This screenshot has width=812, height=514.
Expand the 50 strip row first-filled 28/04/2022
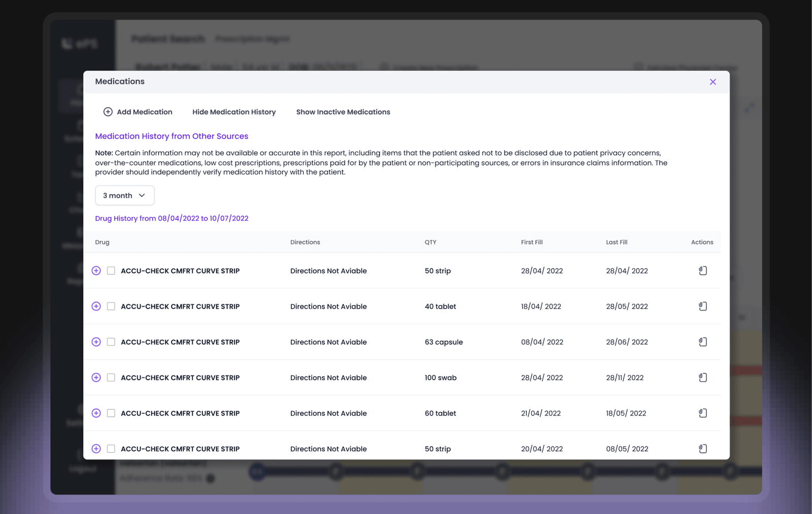[96, 271]
